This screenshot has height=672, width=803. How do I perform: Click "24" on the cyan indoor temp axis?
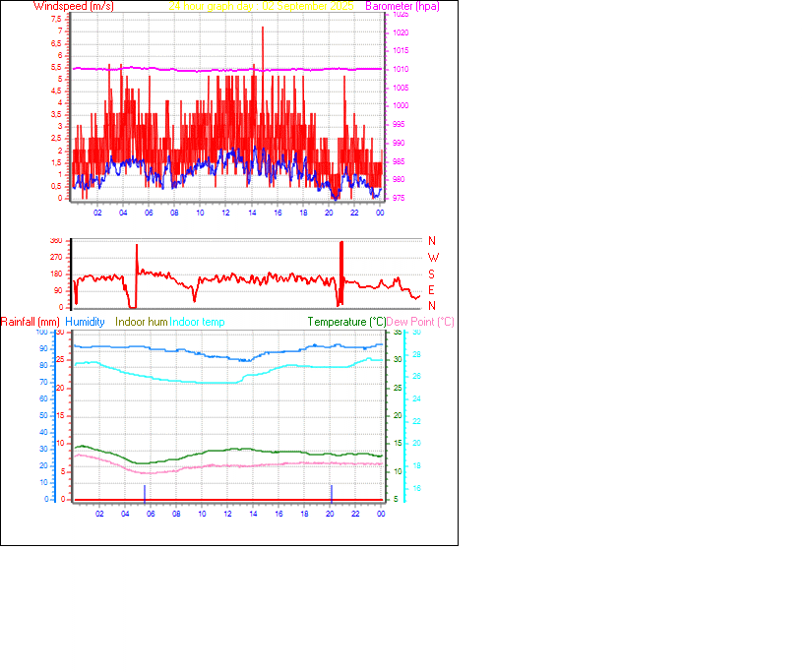click(x=417, y=398)
